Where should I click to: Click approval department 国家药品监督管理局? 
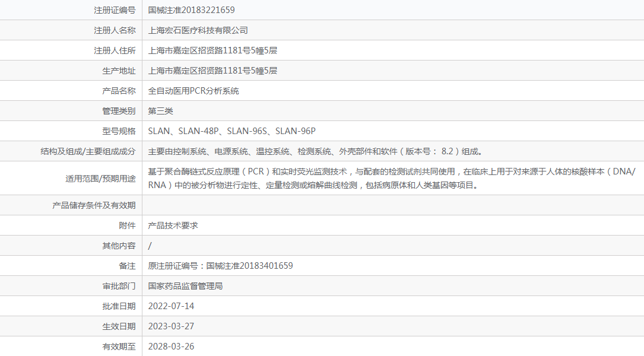click(185, 285)
